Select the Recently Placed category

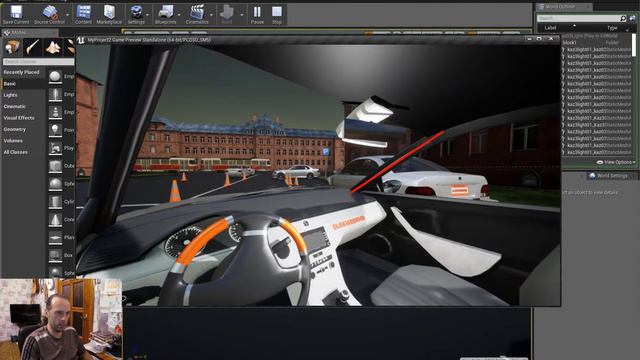pyautogui.click(x=22, y=72)
